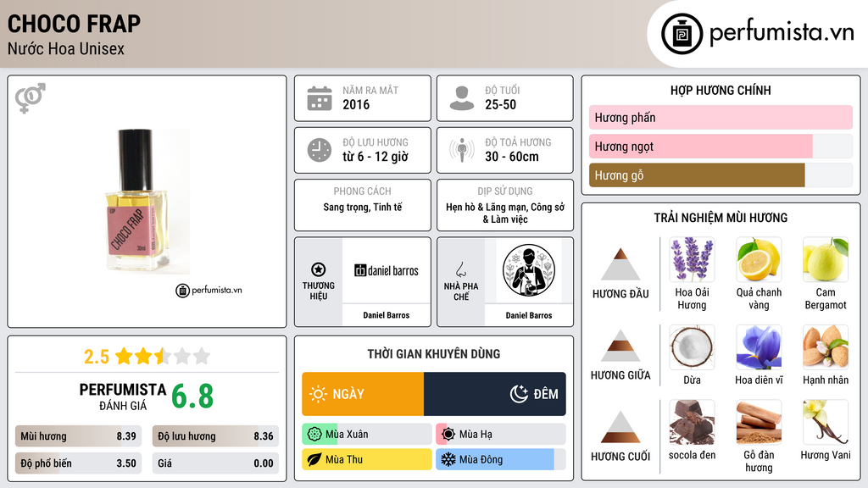Image resolution: width=868 pixels, height=488 pixels.
Task: Click the autumn leaf icon Mùa Thu
Action: click(x=314, y=459)
